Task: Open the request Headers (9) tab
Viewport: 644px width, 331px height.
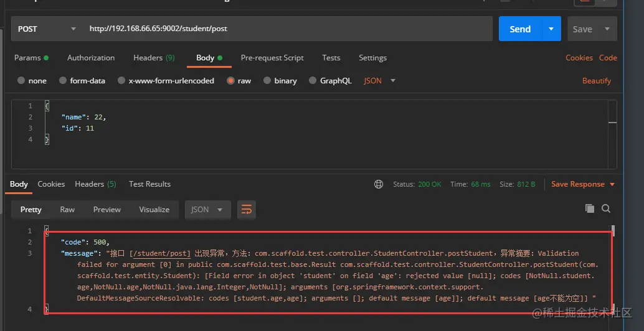Action: (154, 58)
